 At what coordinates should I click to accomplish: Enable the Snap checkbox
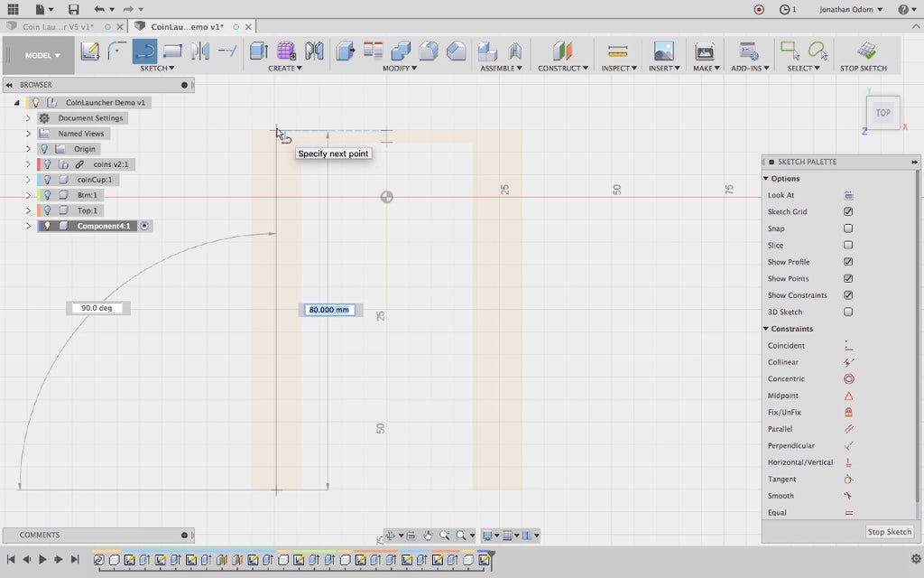[848, 228]
